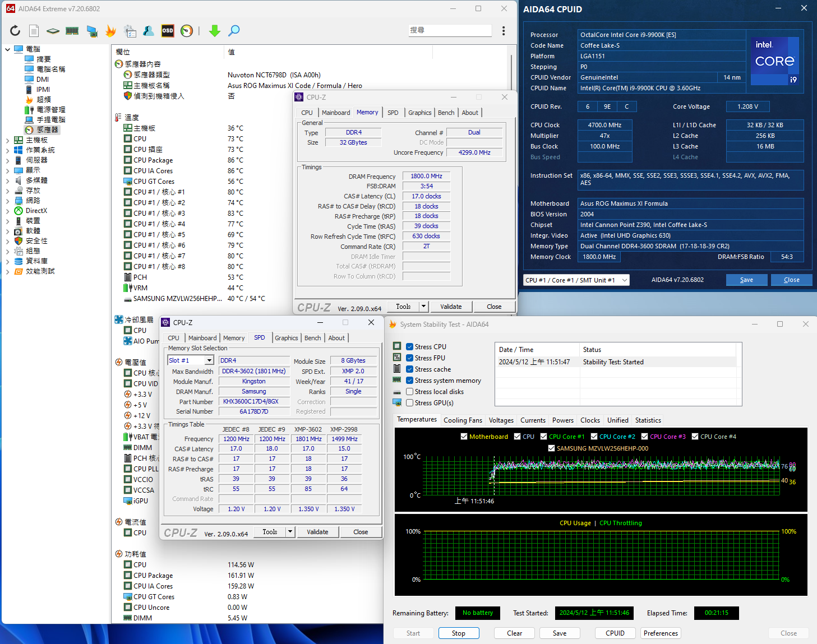
Task: Expand the 效能測試 tree node
Action: click(8, 271)
